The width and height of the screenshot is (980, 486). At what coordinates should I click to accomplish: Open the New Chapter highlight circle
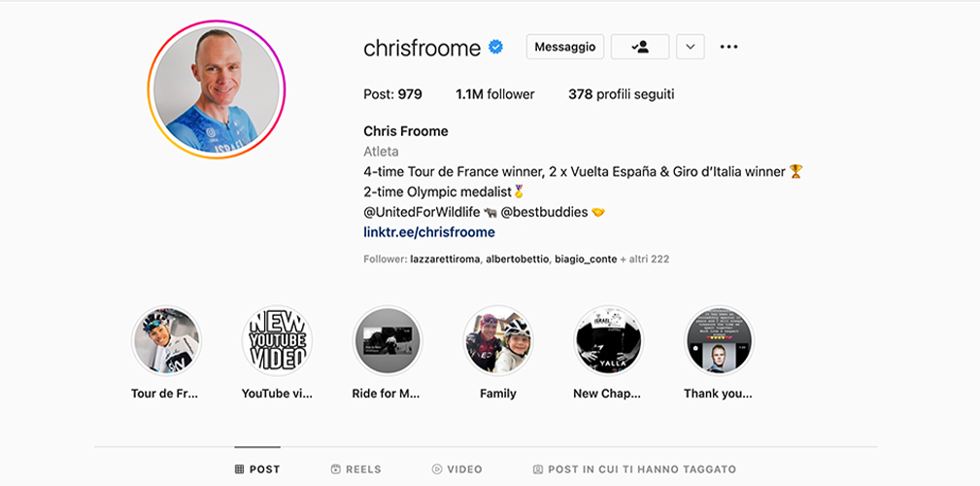(609, 340)
